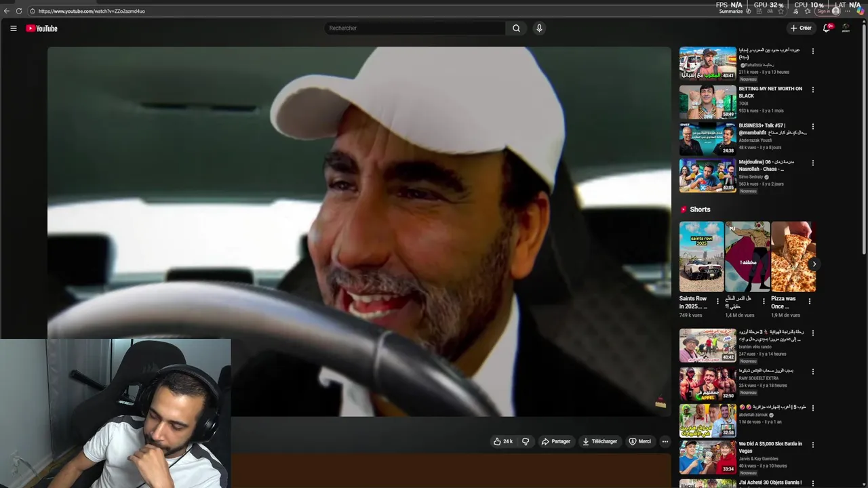Image resolution: width=868 pixels, height=488 pixels.
Task: Open options for the RAW SOUEELT EXTRA video
Action: (x=812, y=371)
